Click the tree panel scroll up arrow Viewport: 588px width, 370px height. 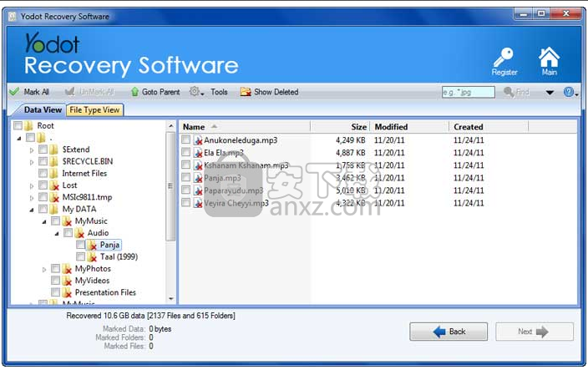[x=171, y=126]
